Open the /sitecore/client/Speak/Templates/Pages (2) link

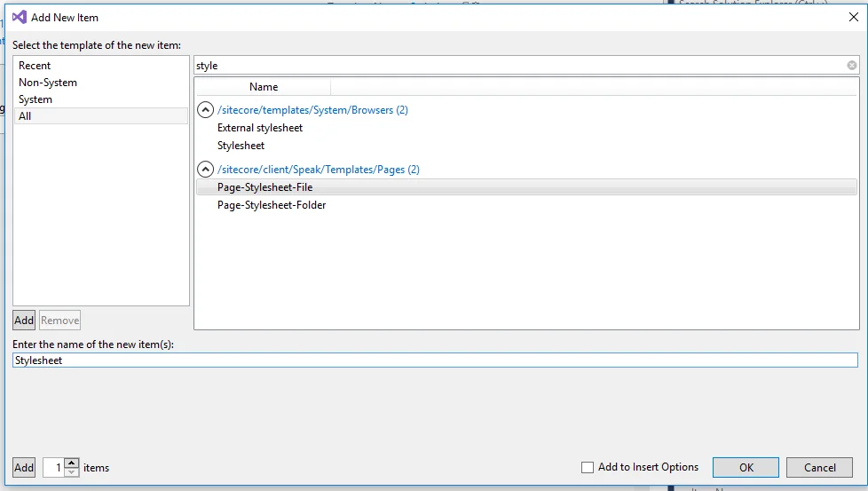(319, 170)
